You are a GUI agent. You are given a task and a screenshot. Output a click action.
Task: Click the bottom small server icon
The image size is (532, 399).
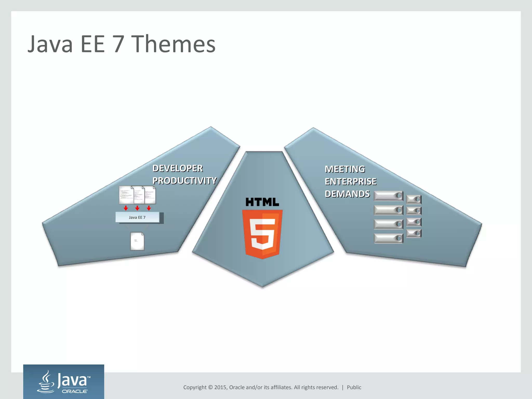point(414,234)
